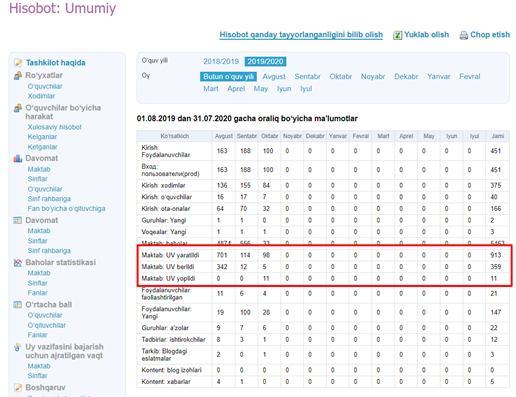This screenshot has width=516, height=397.
Task: Print the report with Chop etish
Action: tap(490, 35)
